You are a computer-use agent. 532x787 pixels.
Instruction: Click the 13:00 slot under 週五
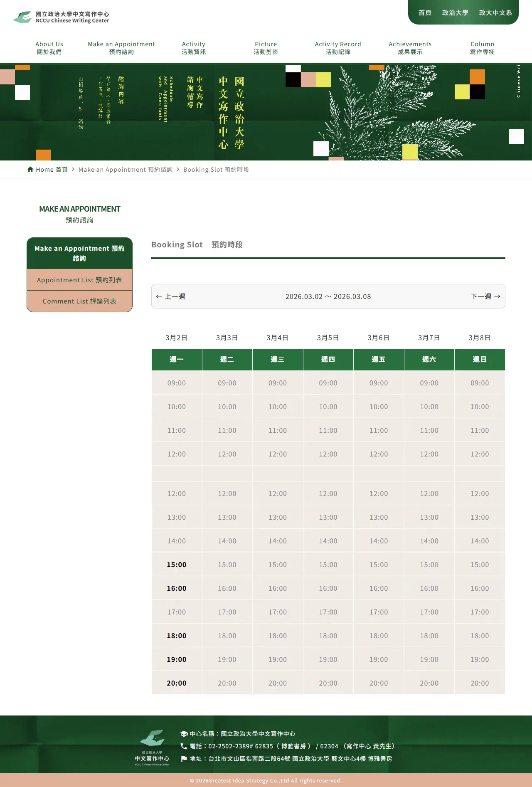[379, 517]
